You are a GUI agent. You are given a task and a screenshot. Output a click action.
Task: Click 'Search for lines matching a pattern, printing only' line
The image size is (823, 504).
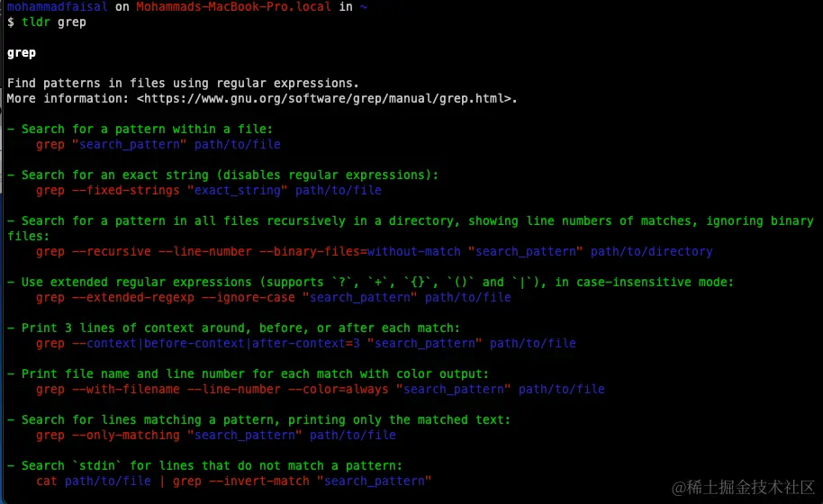(258, 420)
